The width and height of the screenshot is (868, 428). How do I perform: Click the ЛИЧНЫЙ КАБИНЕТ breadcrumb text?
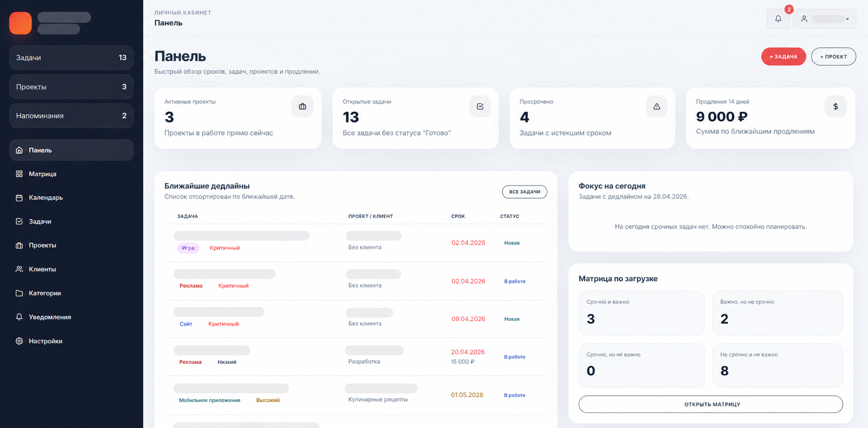[x=183, y=13]
